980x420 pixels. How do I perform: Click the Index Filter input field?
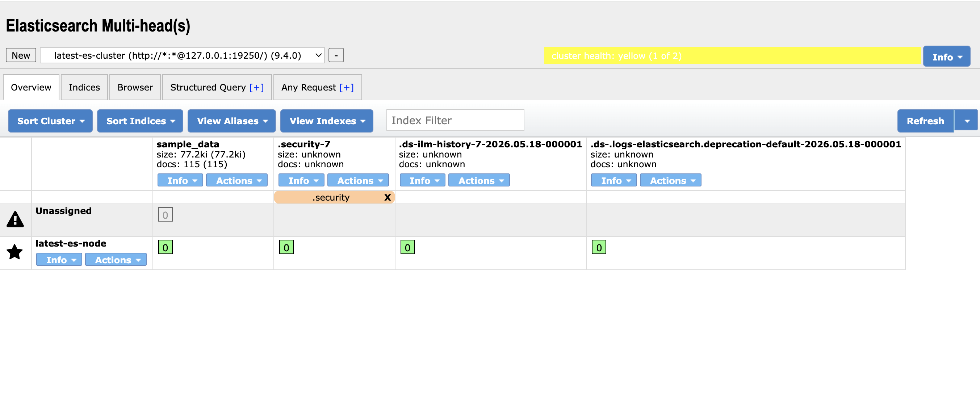pyautogui.click(x=455, y=120)
